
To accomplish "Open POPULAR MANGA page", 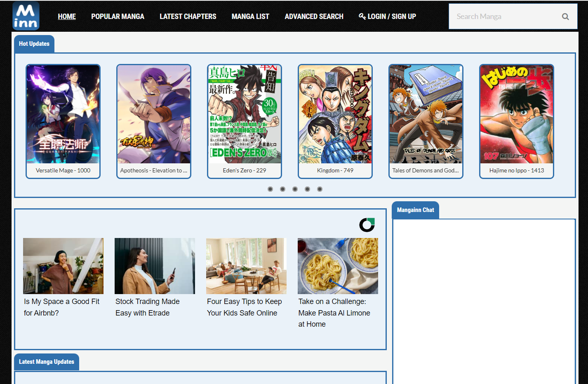I will (x=118, y=16).
